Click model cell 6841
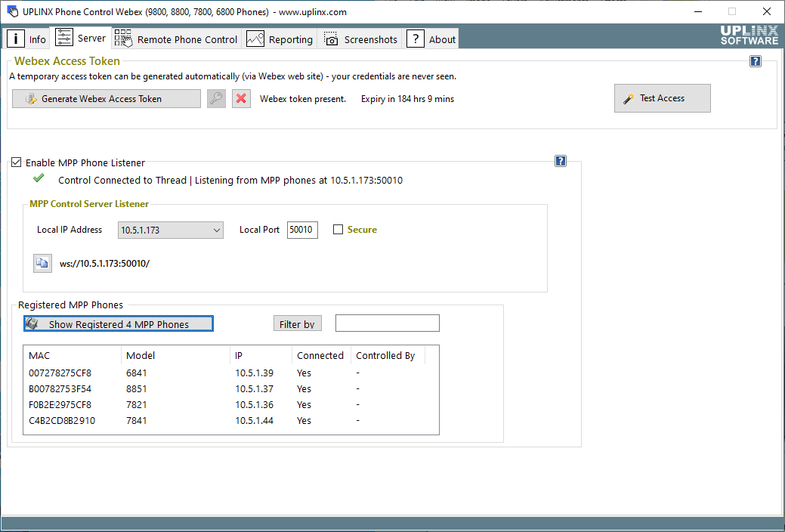Image resolution: width=785 pixels, height=532 pixels. [x=136, y=373]
